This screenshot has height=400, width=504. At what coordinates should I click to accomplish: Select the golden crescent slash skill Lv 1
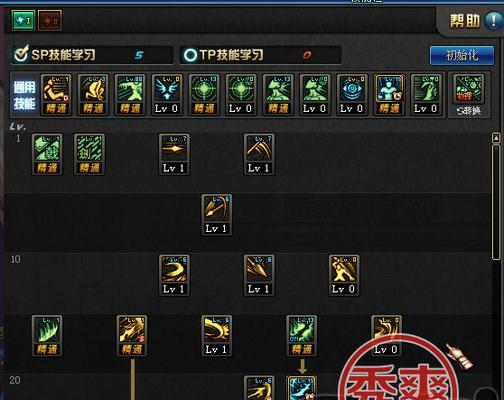(174, 275)
